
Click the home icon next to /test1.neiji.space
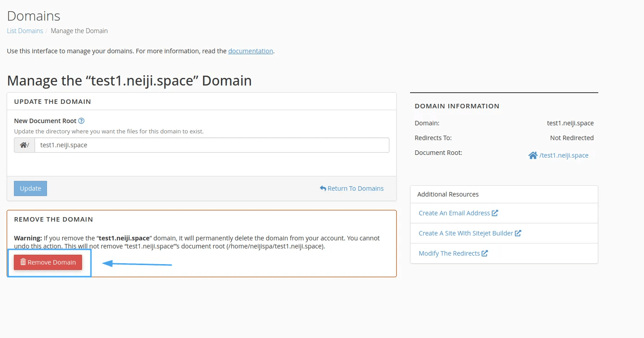533,155
